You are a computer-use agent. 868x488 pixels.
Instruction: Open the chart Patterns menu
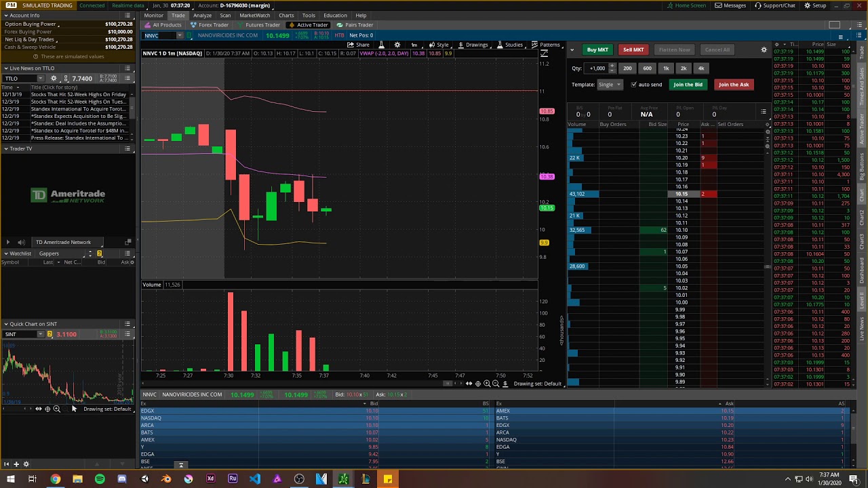click(x=546, y=45)
